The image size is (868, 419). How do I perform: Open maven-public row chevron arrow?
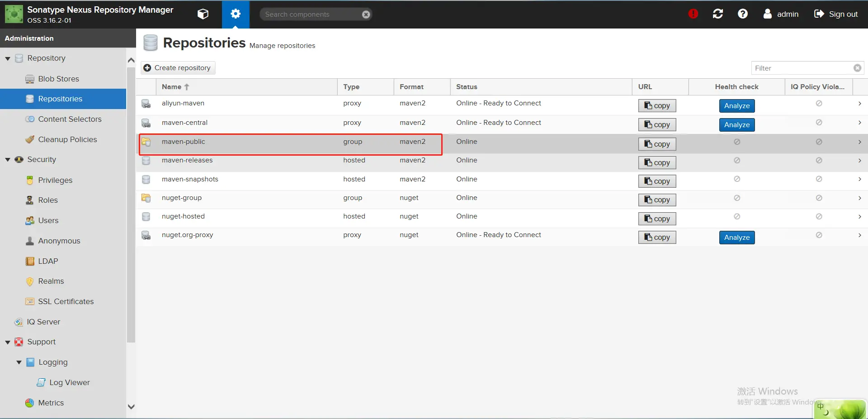click(x=859, y=142)
